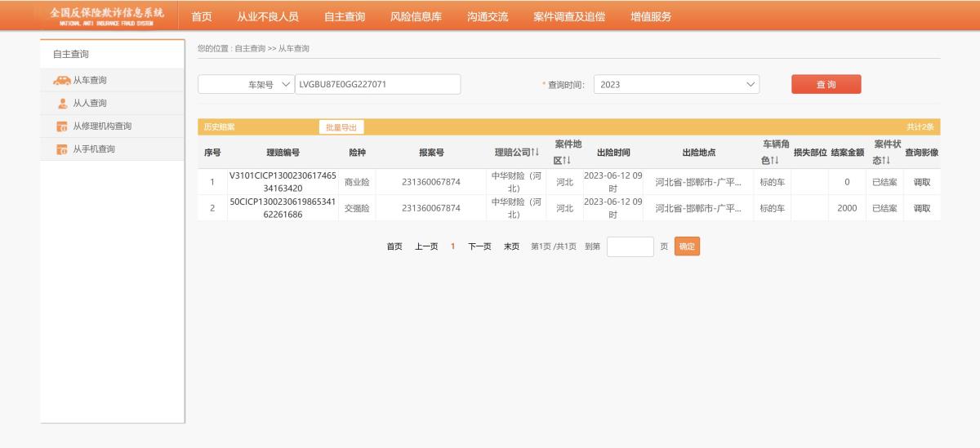Click current page number 1 in pagination

point(452,246)
